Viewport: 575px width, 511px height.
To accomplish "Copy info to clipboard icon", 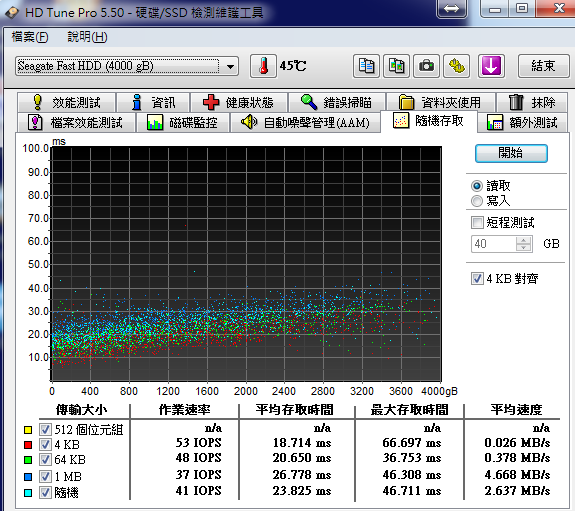I will (366, 66).
